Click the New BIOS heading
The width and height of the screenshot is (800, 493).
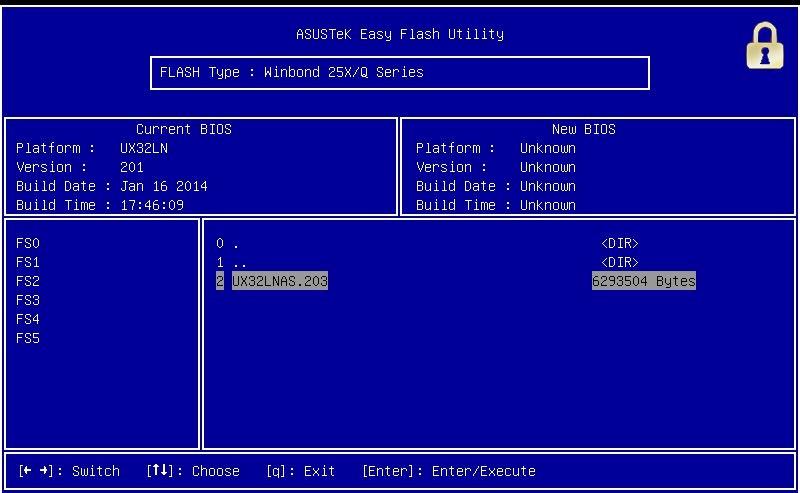[584, 129]
